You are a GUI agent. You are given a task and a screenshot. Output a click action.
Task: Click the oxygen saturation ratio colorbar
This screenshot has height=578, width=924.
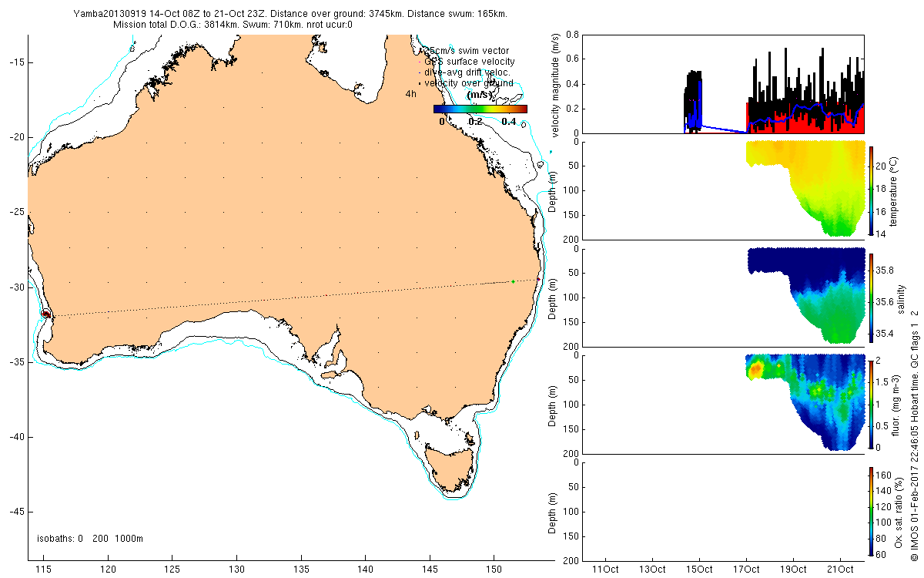[871, 510]
